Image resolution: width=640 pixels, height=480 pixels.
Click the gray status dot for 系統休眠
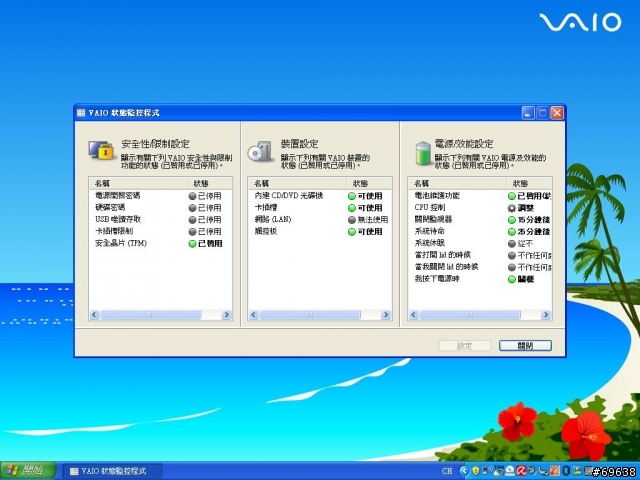[511, 244]
